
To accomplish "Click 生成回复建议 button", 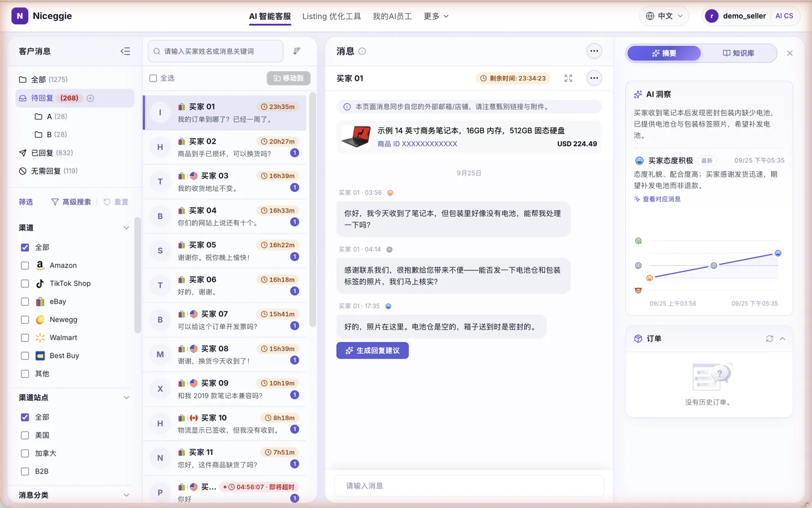I will point(373,351).
